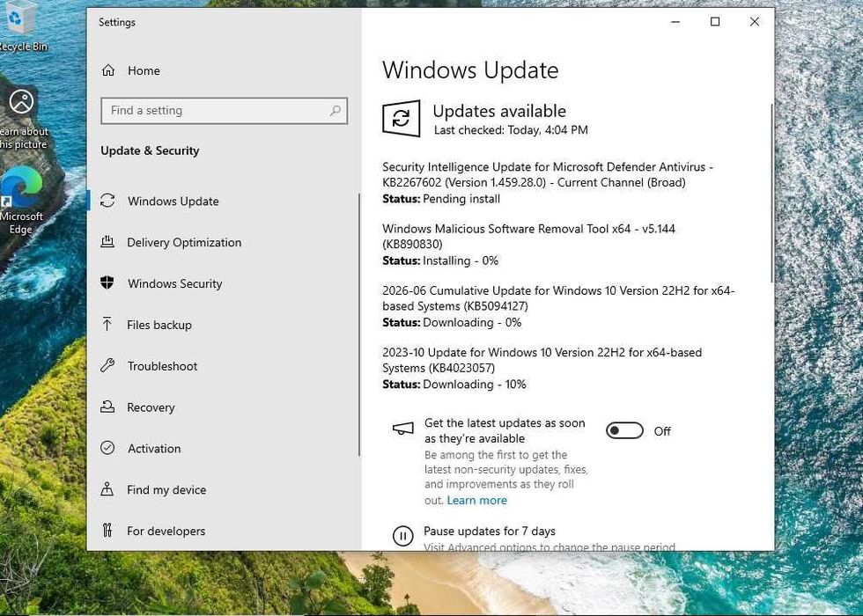The image size is (863, 616).
Task: Click the Troubleshoot wrench icon
Action: click(107, 366)
